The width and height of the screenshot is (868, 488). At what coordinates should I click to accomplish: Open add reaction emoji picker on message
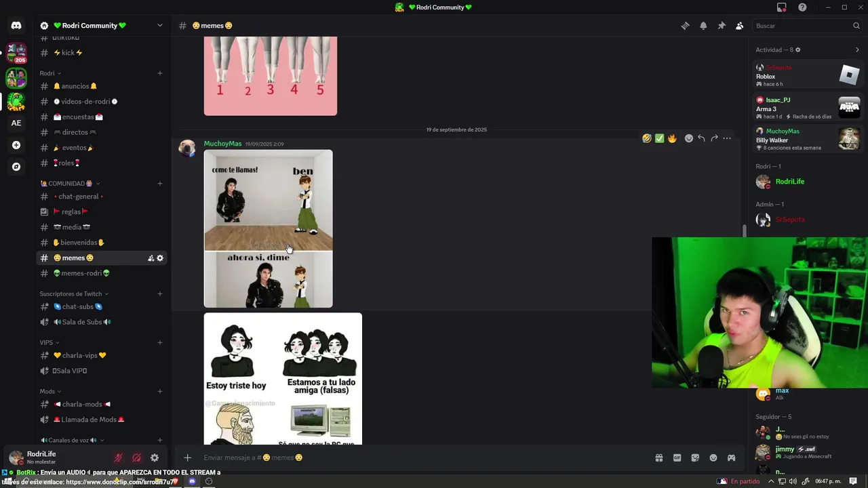point(689,138)
